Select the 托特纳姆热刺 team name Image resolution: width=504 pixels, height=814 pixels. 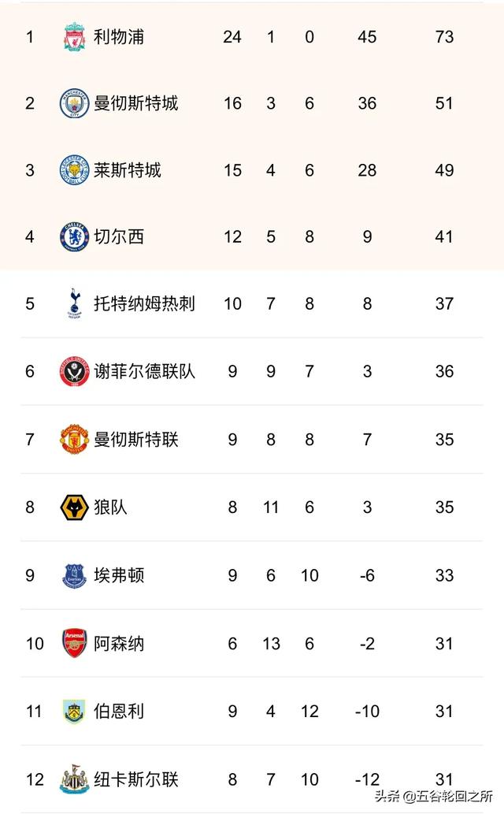144,303
